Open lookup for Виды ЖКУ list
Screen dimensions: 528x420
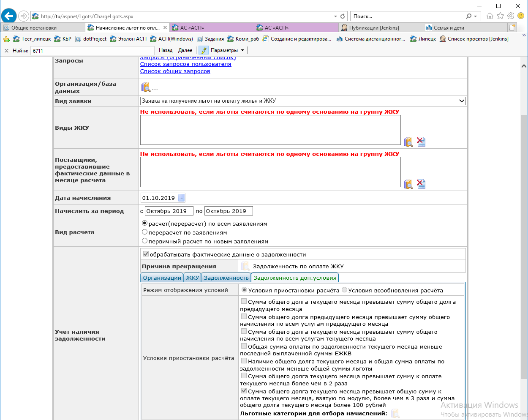408,142
